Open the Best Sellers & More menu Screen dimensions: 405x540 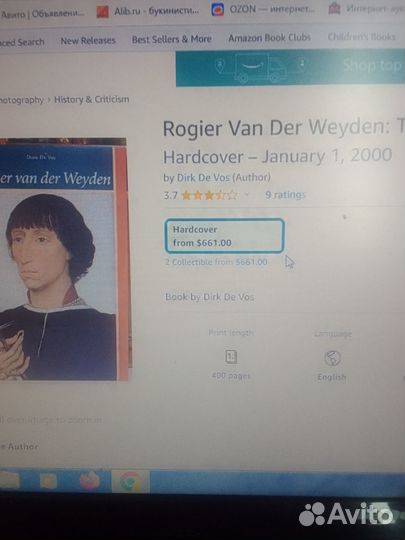(172, 40)
